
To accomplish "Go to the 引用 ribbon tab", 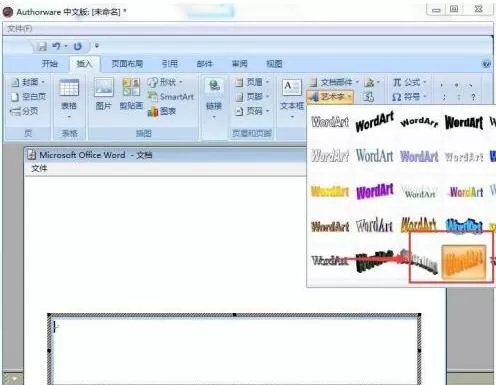I will [x=169, y=63].
